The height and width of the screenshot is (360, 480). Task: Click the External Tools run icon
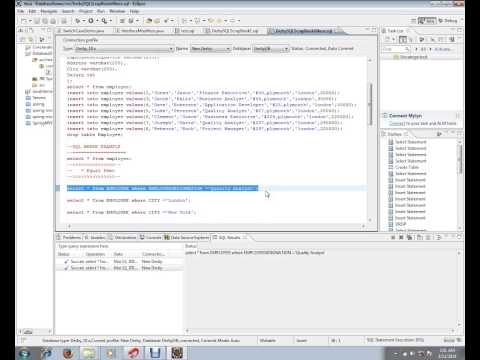point(104,21)
